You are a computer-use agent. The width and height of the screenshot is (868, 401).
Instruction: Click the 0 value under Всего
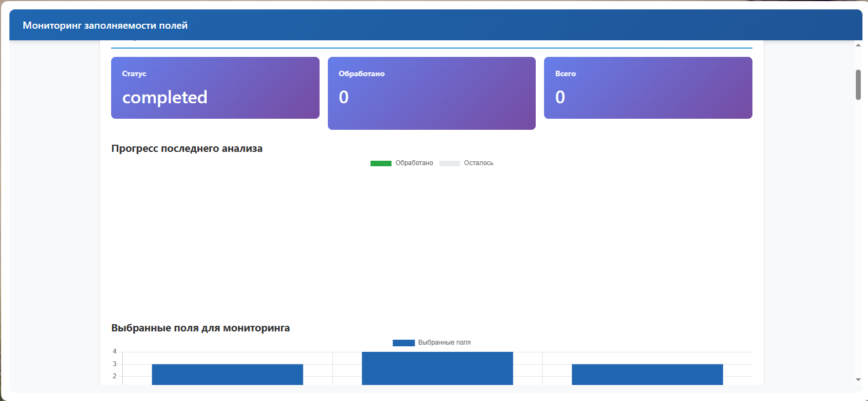click(560, 97)
